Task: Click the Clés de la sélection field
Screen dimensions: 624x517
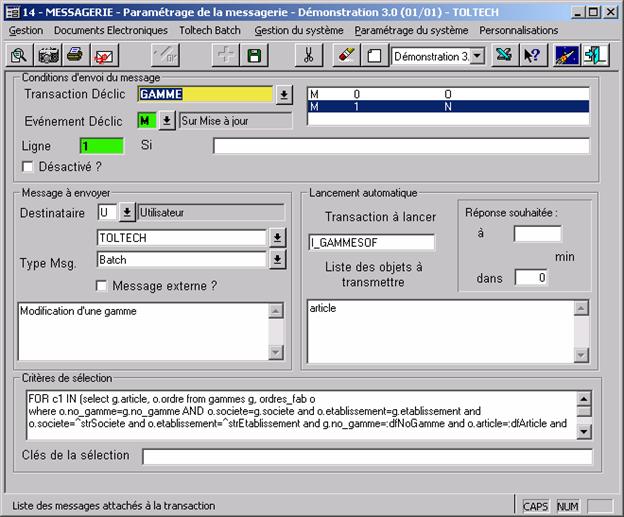Action: tap(366, 457)
